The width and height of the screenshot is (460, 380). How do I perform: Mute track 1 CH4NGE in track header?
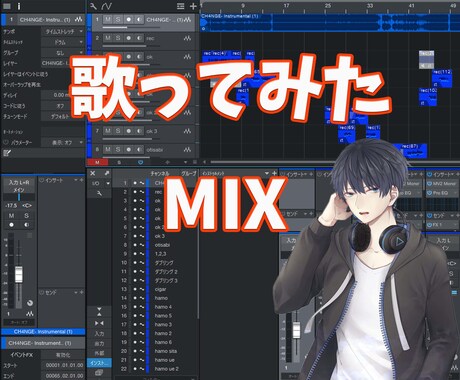(x=108, y=19)
